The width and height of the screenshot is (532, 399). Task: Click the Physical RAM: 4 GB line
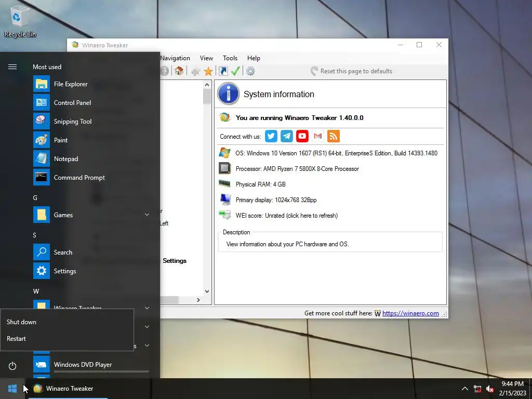261,184
